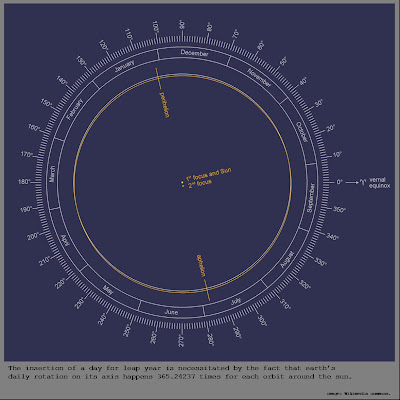Click the May month label

[x=108, y=289]
